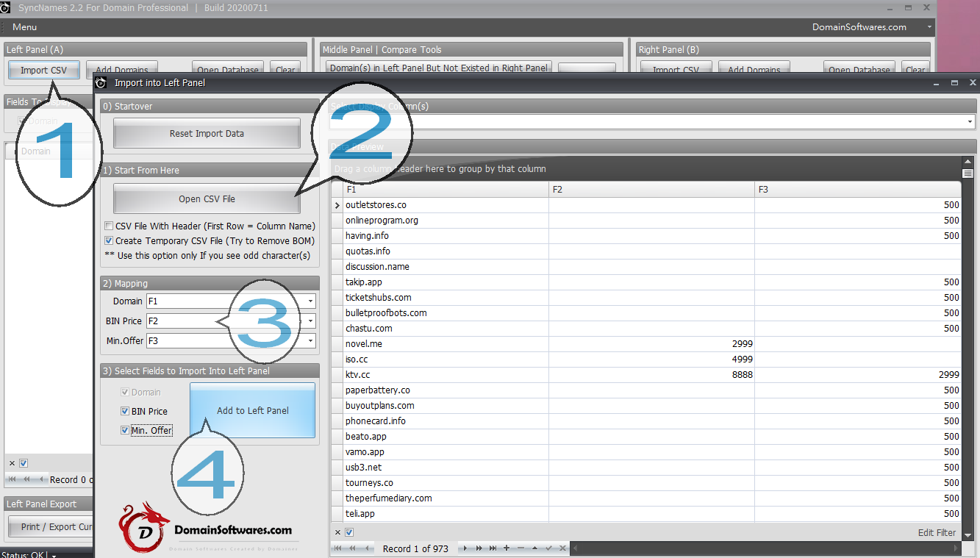Open the BIN Price mapping dropdown
The height and width of the screenshot is (558, 980).
click(311, 321)
